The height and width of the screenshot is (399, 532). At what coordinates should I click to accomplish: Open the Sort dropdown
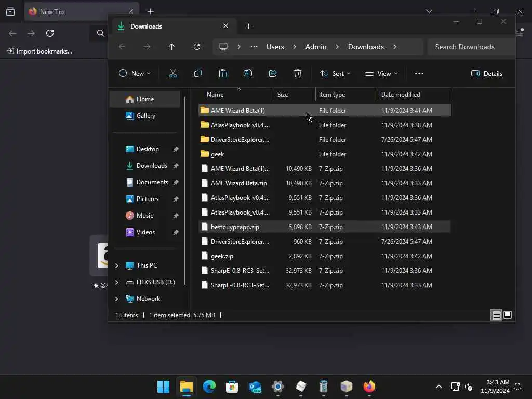coord(335,73)
